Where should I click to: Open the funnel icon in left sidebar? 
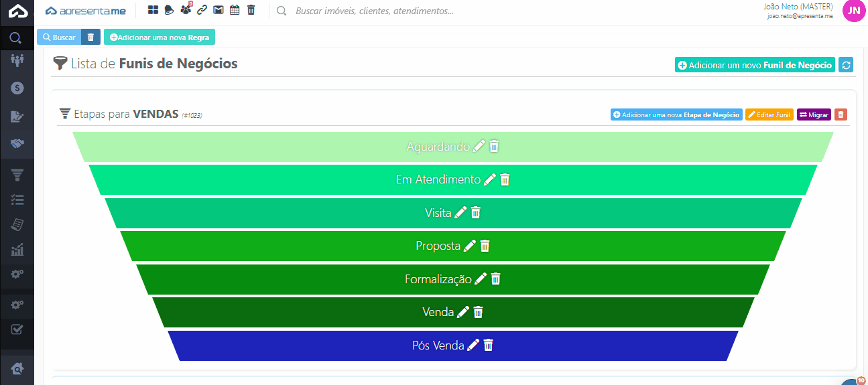coord(17,175)
